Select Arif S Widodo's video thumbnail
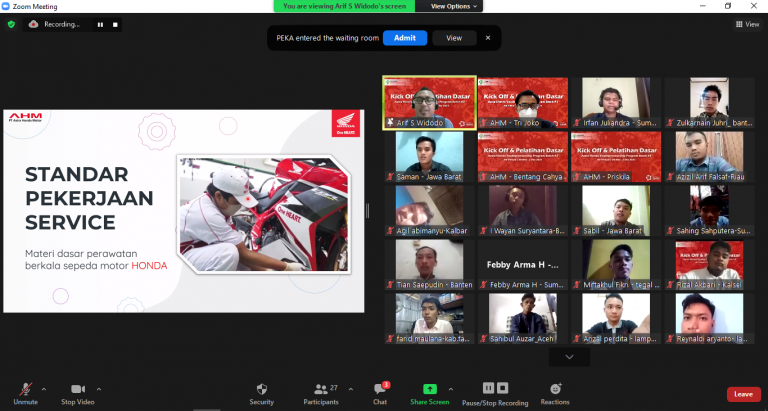Screen dimensions: 768x411 tap(429, 103)
